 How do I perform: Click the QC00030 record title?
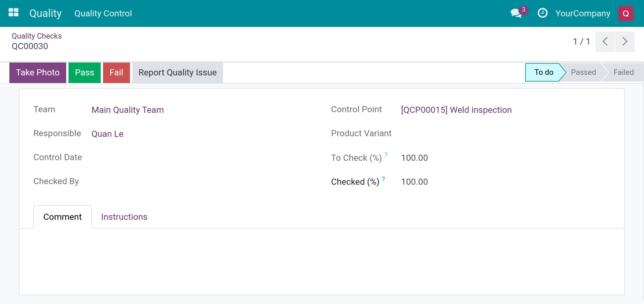[x=30, y=46]
